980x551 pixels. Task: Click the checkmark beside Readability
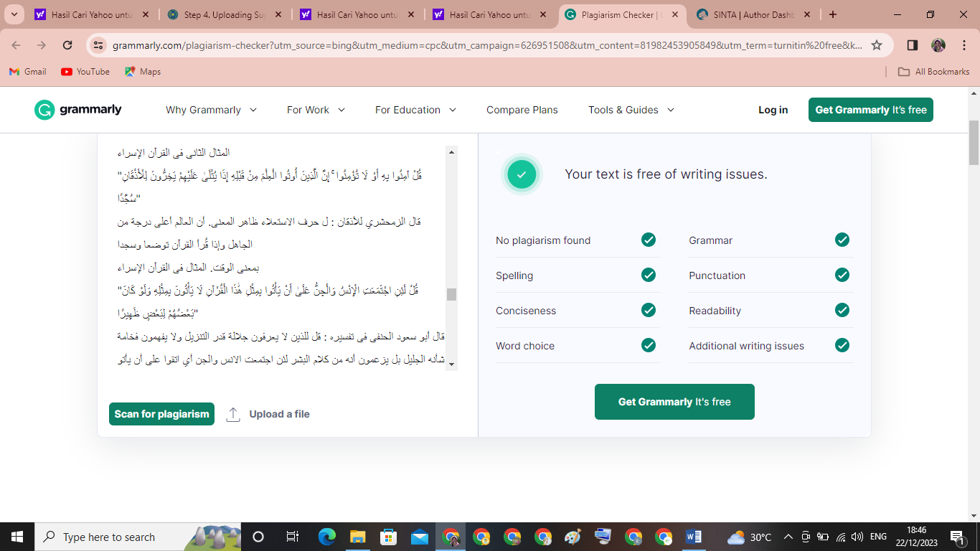(842, 310)
